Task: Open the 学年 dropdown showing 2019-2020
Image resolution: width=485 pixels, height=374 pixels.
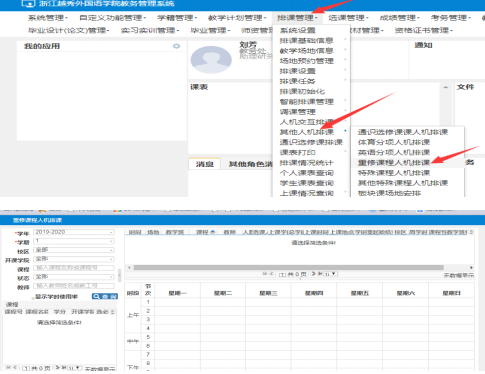Action: coord(74,232)
